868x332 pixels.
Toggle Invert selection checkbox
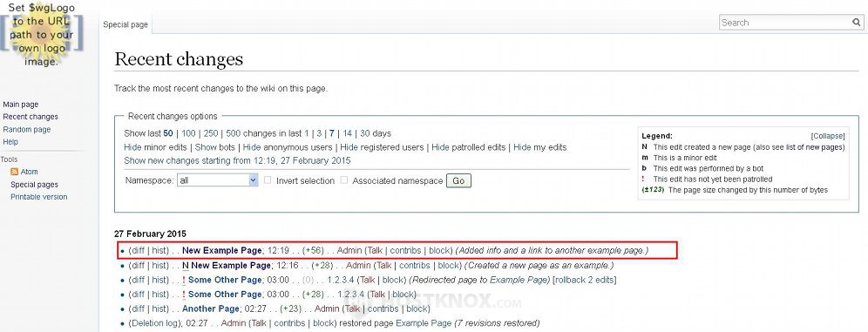(268, 180)
